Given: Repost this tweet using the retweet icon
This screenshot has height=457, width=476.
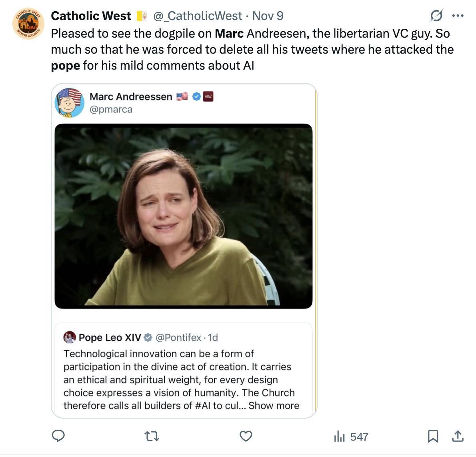Looking at the screenshot, I should pyautogui.click(x=152, y=436).
